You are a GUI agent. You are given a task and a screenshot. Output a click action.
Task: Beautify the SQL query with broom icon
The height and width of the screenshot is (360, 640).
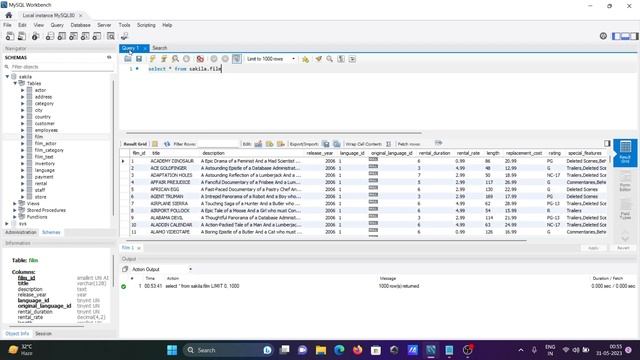(x=318, y=59)
